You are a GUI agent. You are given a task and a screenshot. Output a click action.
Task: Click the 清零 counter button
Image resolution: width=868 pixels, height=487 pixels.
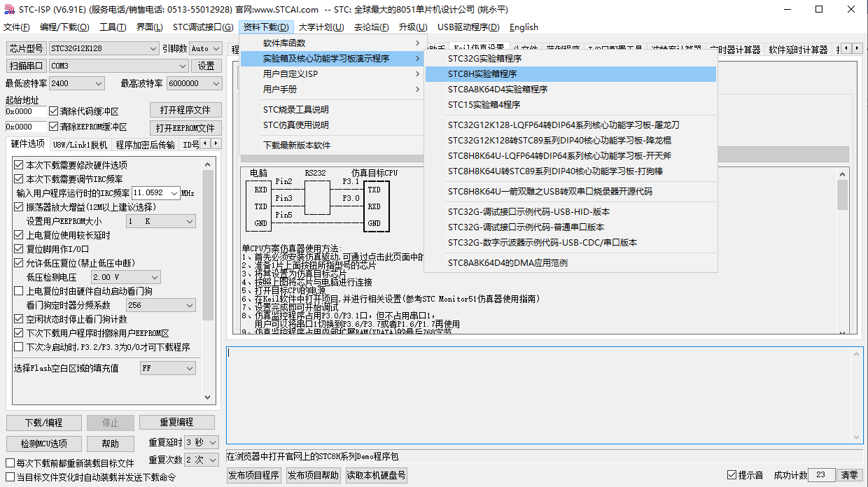point(849,475)
